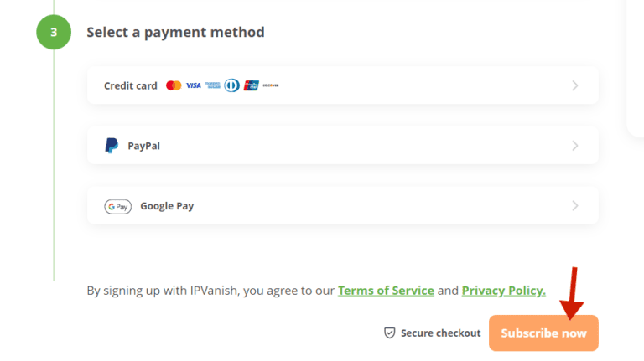Click the Google Pay logo badge

pos(118,206)
